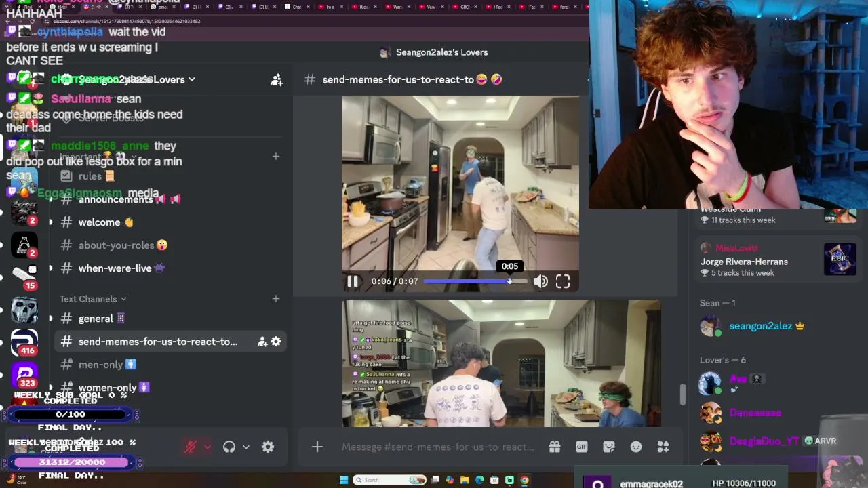Open the gift Nitro icon
This screenshot has height=488, width=868.
tap(555, 447)
